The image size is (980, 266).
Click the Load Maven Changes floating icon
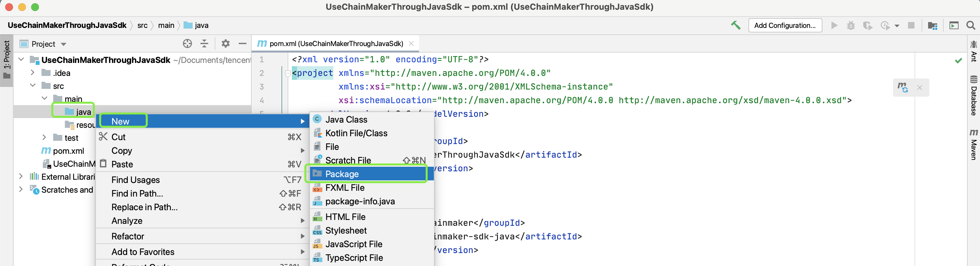tap(903, 87)
